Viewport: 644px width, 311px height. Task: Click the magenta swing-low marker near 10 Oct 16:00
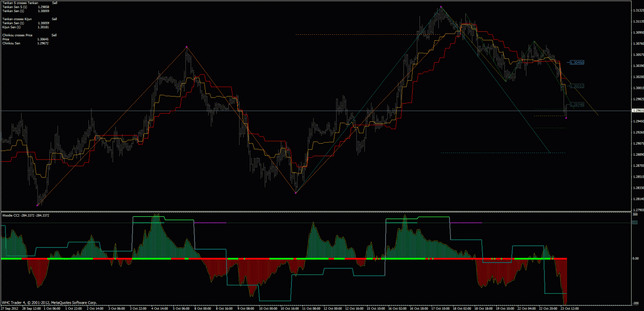(x=296, y=193)
